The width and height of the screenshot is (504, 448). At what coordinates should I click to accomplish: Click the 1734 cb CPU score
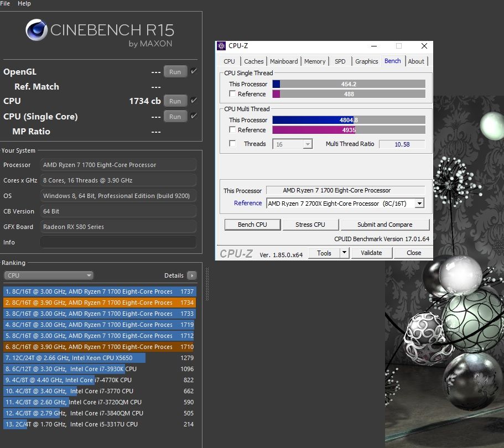click(144, 101)
